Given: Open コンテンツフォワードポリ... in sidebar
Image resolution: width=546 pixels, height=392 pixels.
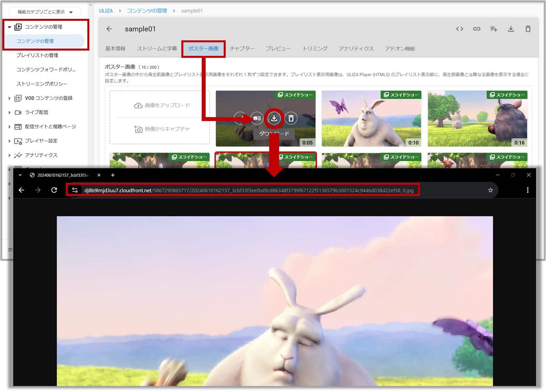Looking at the screenshot, I should (x=46, y=69).
